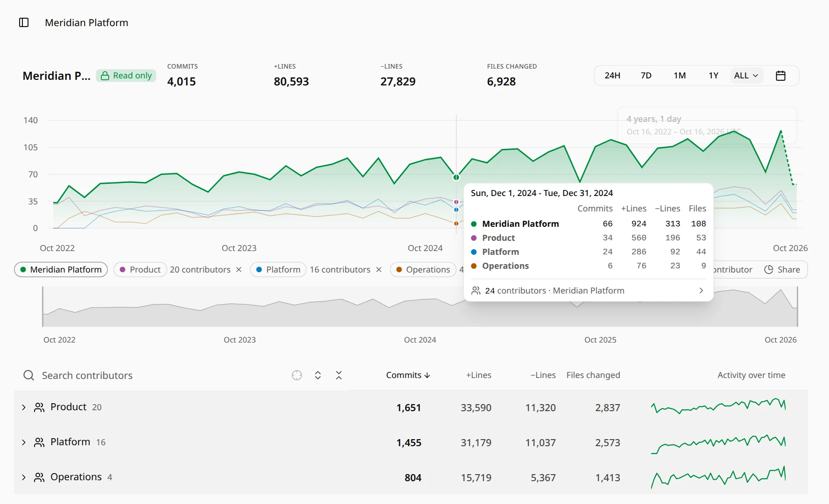The height and width of the screenshot is (504, 829).
Task: Remove the Product series filter
Action: 239,270
